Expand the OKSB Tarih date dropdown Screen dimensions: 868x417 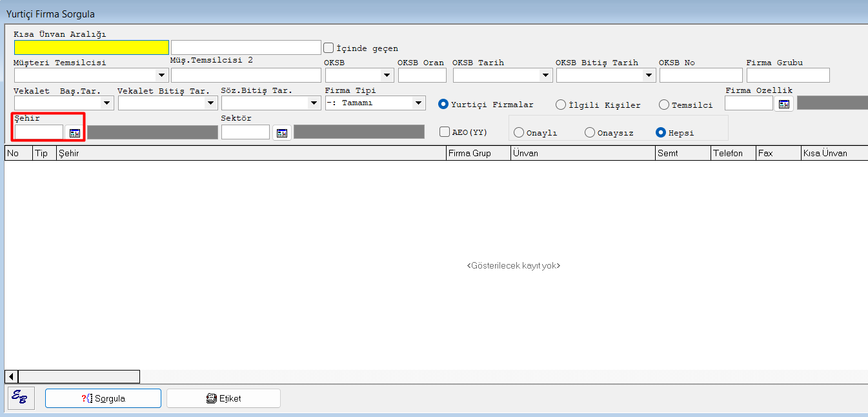pos(545,76)
